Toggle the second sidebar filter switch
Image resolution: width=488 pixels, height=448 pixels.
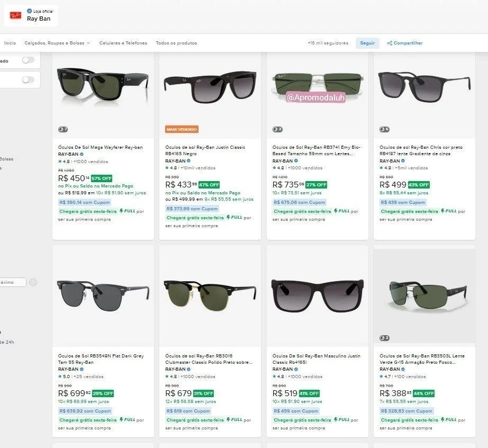pos(28,80)
